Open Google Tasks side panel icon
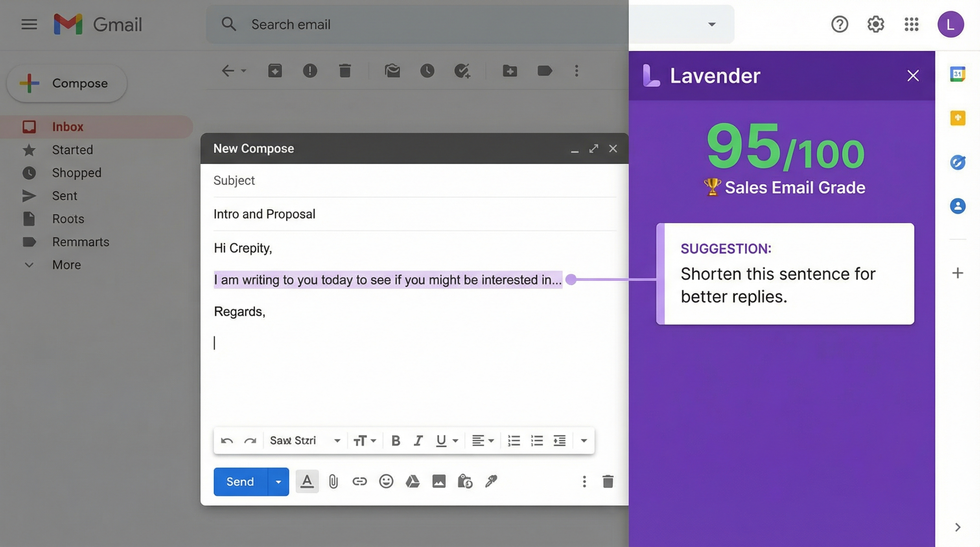The image size is (980, 547). pyautogui.click(x=957, y=162)
